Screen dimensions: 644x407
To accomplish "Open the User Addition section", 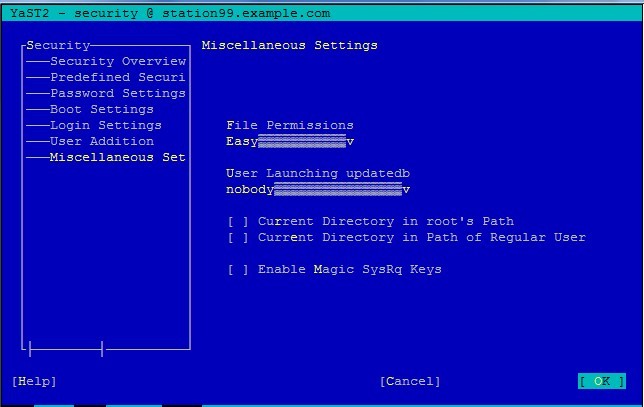I will click(102, 141).
